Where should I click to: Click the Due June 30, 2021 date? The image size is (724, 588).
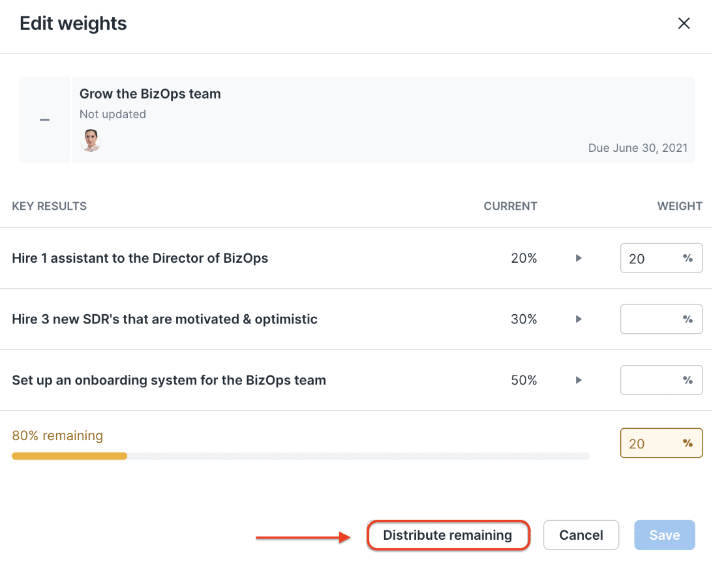(x=637, y=148)
